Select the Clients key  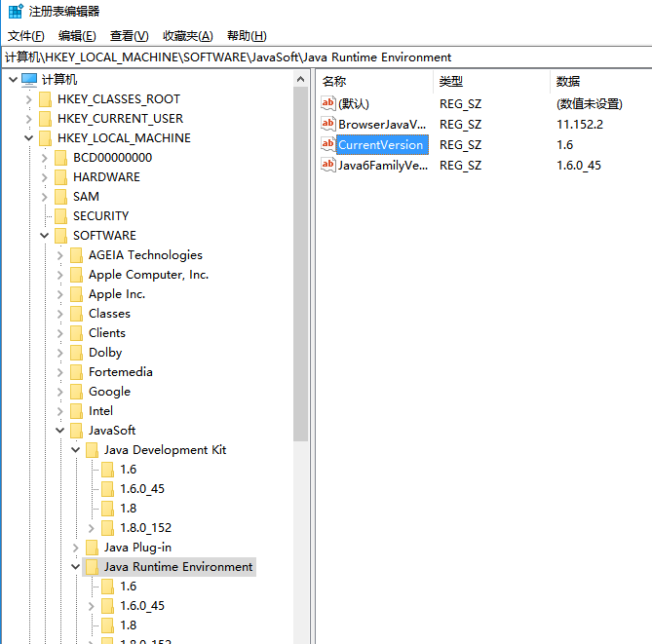click(107, 333)
